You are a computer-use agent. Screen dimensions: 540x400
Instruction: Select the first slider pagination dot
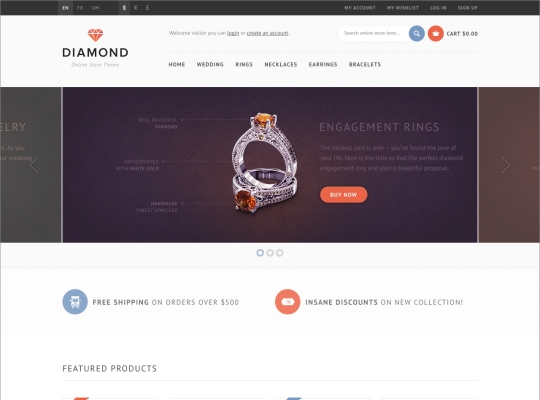[x=260, y=253]
